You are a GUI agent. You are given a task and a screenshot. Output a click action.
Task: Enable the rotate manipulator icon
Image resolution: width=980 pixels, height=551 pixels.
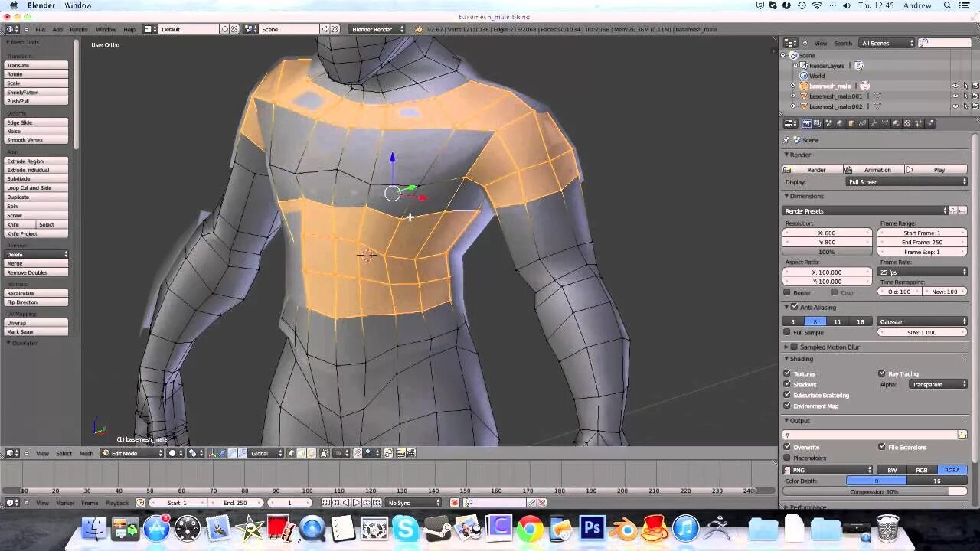pos(233,453)
